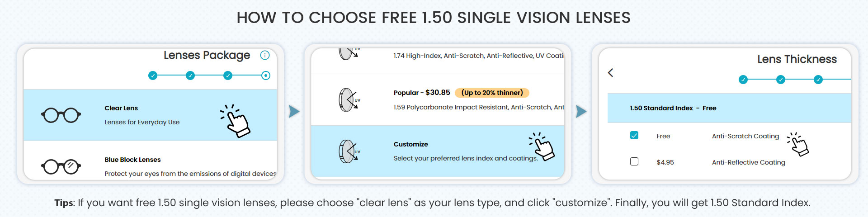Click the Clear Lens glasses icon
The height and width of the screenshot is (217, 868).
click(61, 115)
